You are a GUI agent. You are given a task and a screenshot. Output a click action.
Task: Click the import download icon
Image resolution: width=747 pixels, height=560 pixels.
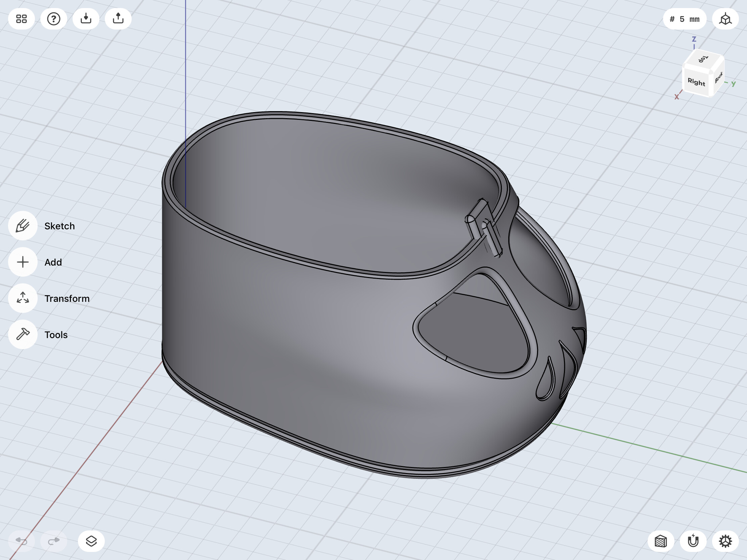click(86, 19)
